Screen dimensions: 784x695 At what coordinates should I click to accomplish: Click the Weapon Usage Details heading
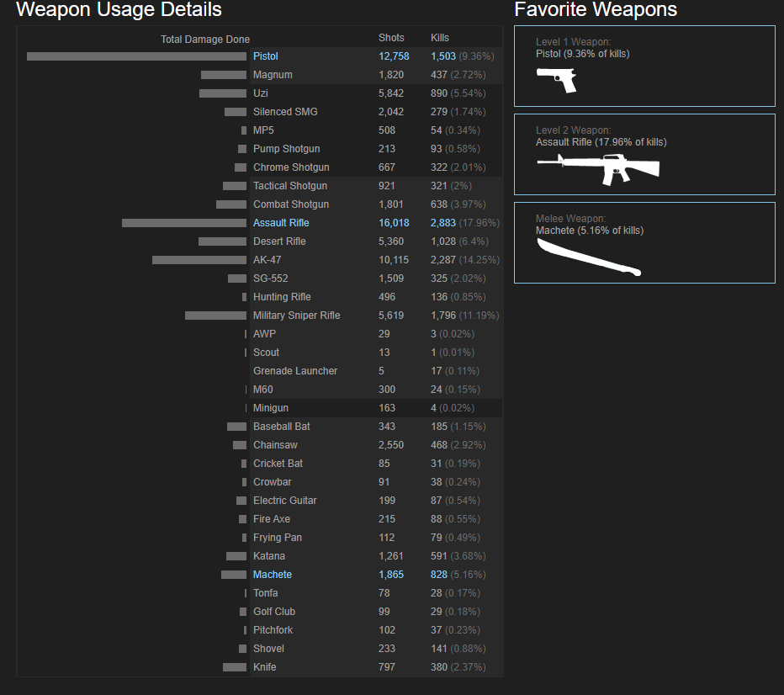coord(119,9)
